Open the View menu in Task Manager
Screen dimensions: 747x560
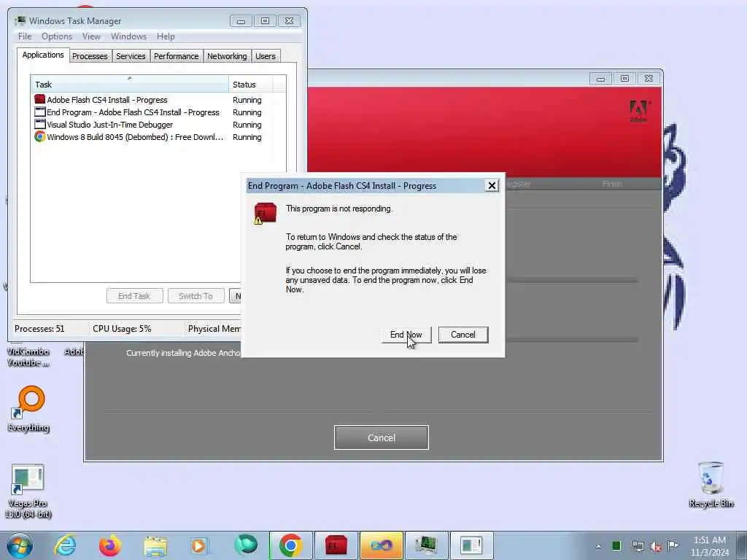click(x=91, y=36)
